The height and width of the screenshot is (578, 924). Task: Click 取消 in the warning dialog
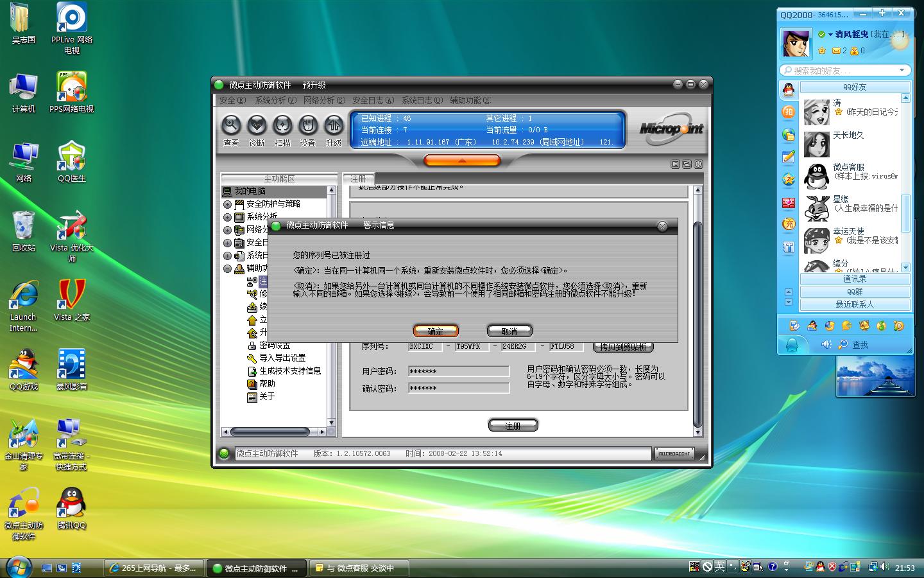pos(509,331)
